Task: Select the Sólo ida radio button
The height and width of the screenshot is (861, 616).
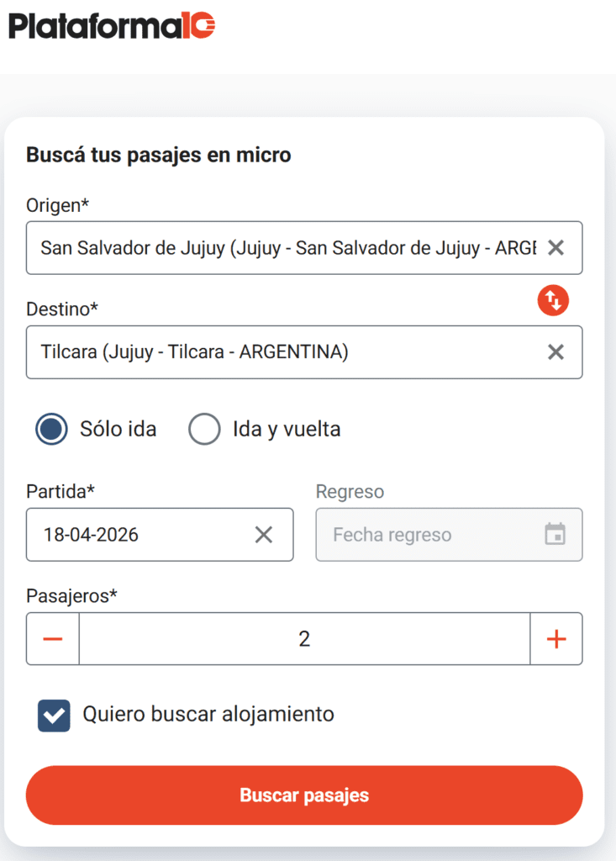Action: 51,429
